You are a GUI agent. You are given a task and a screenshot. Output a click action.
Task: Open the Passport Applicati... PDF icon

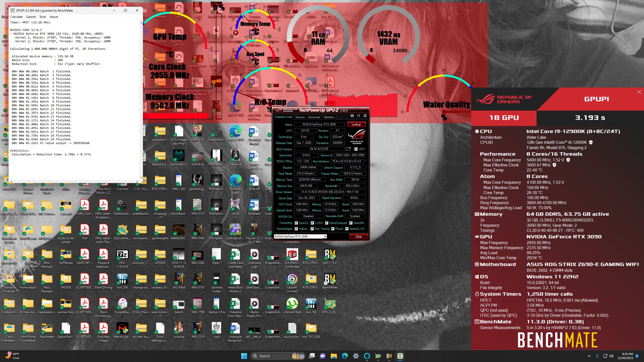103,259
